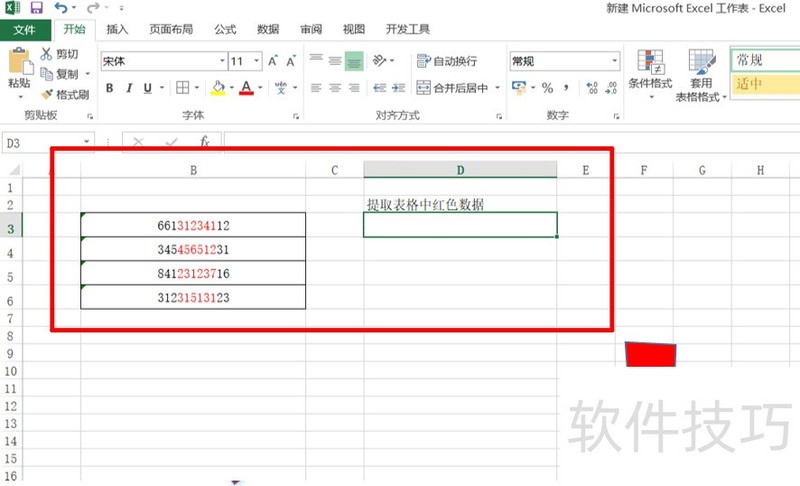800x486 pixels.
Task: Open the font name 宋体 dropdown
Action: point(222,61)
